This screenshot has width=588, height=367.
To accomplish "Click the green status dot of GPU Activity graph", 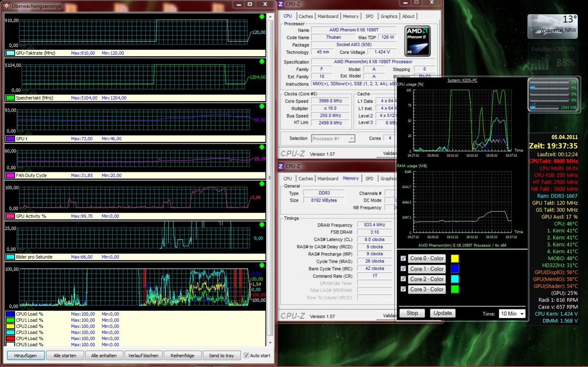I will point(262,184).
